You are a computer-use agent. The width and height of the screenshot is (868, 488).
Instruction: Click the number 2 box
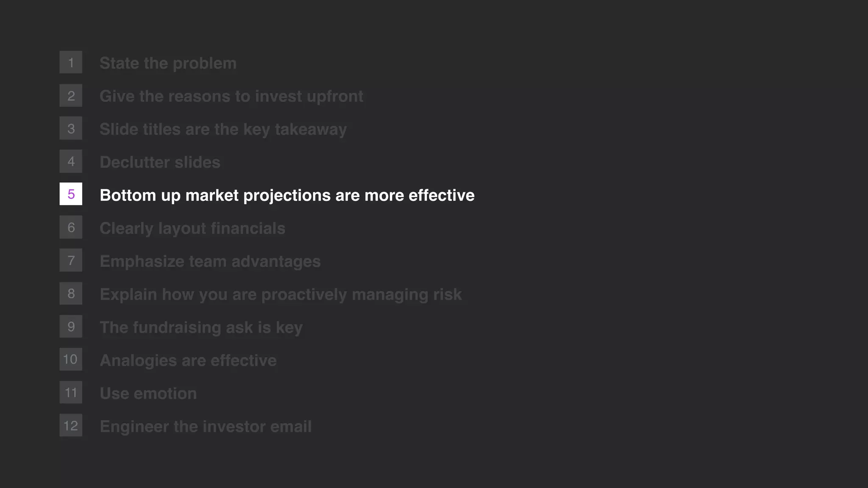point(71,95)
